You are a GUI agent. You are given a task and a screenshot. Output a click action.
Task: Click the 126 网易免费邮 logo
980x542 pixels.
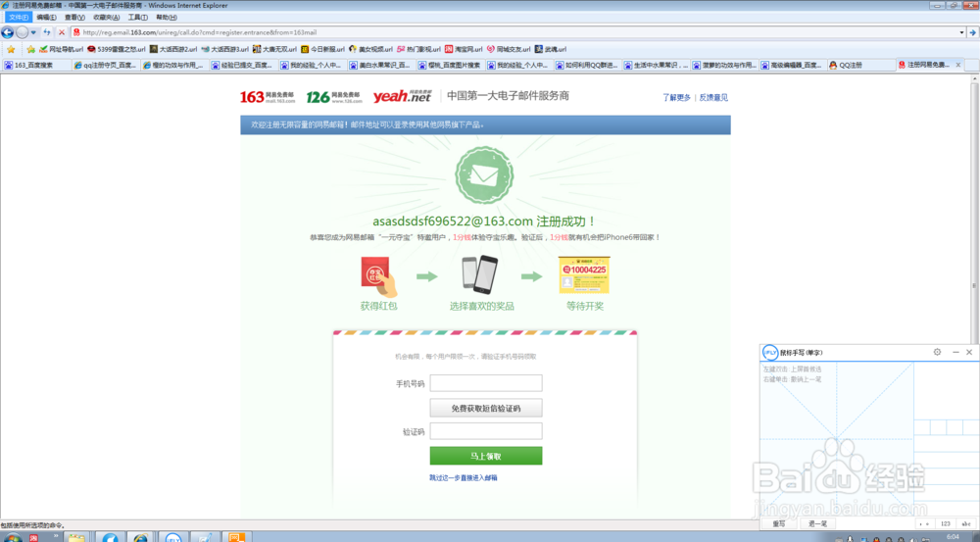(x=334, y=96)
